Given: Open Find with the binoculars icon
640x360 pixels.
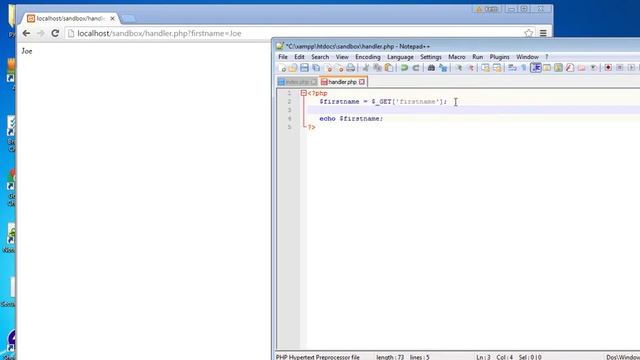Looking at the screenshot, I should tap(431, 68).
